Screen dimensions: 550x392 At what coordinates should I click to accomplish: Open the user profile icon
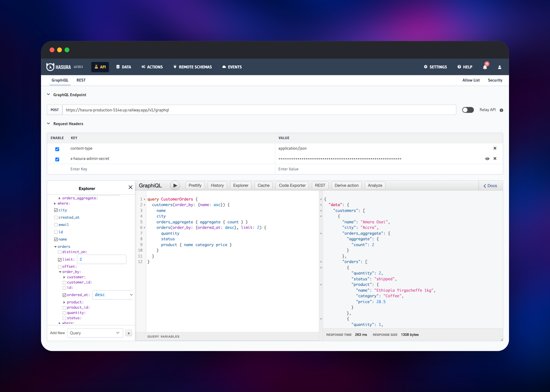[499, 67]
